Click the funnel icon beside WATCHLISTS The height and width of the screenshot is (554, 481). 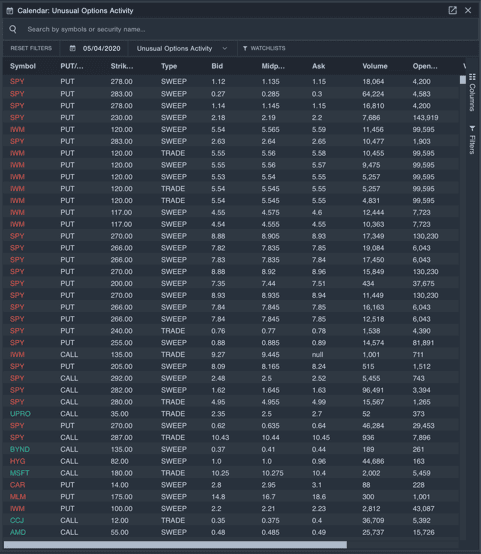245,48
